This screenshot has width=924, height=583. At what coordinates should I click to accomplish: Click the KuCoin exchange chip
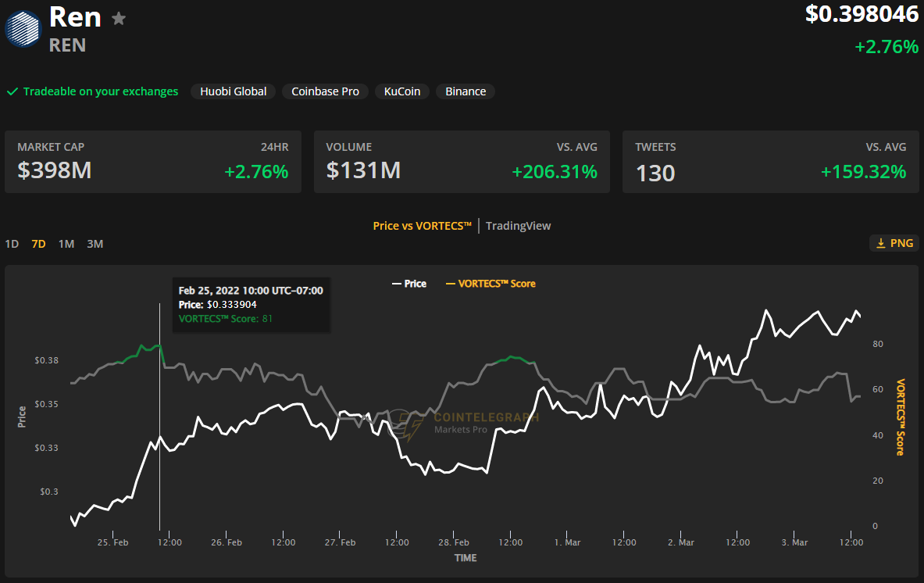[x=402, y=91]
